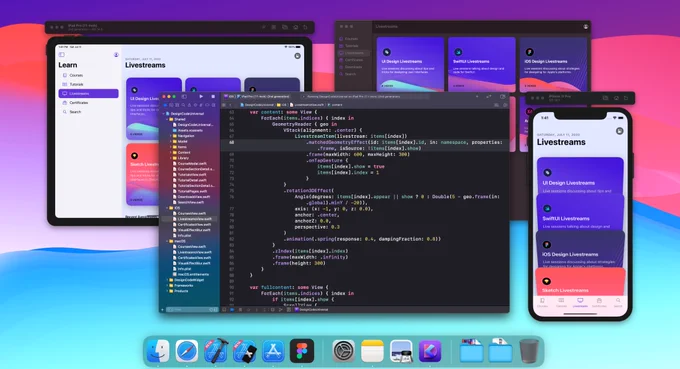Select Livestreams in iPad sidebar
The width and height of the screenshot is (680, 369).
(88, 94)
